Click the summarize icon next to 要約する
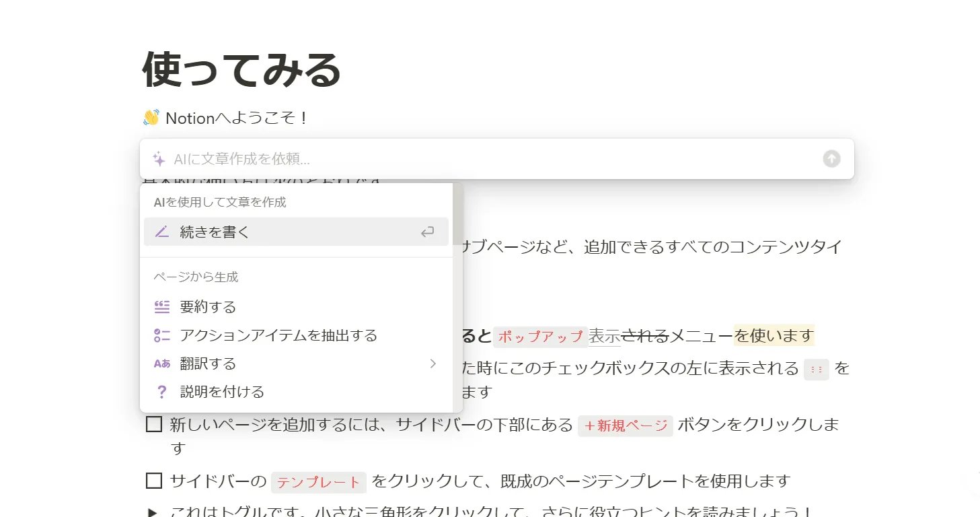The width and height of the screenshot is (980, 517). pyautogui.click(x=161, y=307)
